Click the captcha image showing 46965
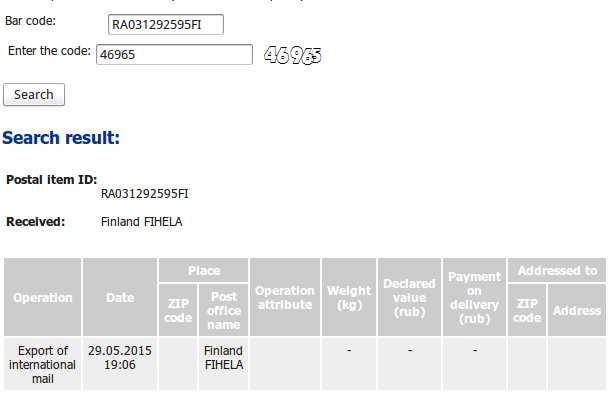Viewport: 616px width, 395px height. tap(293, 55)
